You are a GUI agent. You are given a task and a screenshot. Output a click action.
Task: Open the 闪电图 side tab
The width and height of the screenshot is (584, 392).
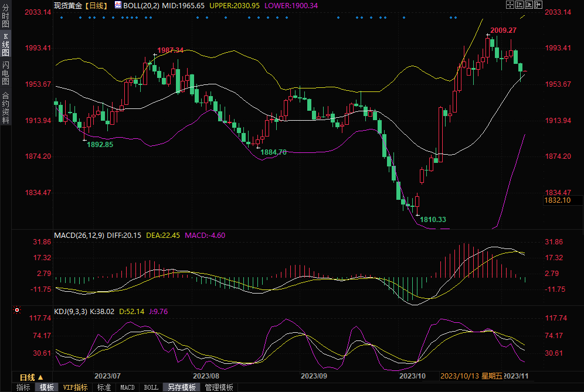coord(5,73)
